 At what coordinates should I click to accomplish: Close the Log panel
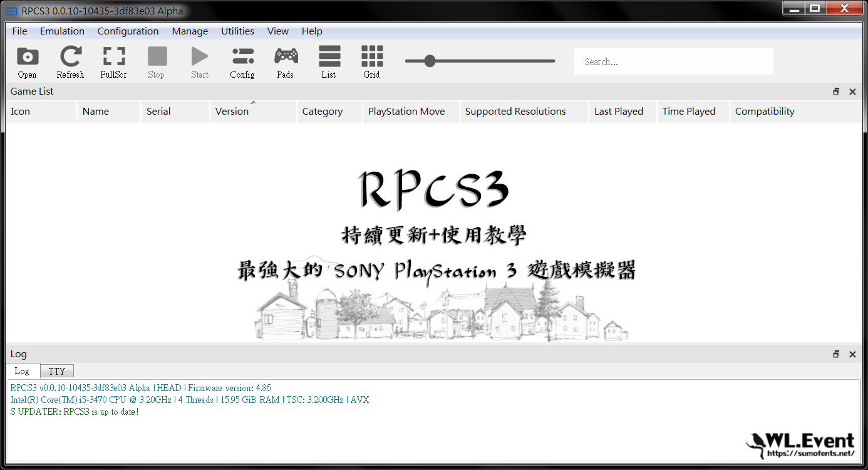click(852, 354)
